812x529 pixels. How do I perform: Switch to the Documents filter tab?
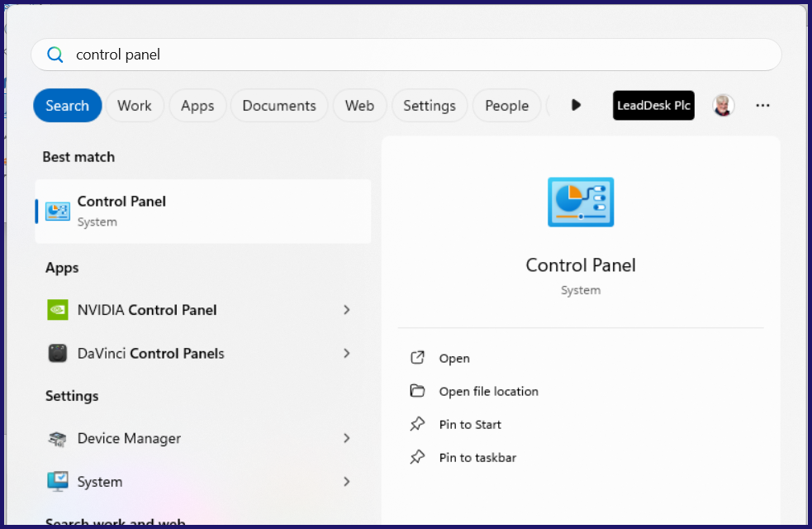pyautogui.click(x=279, y=105)
